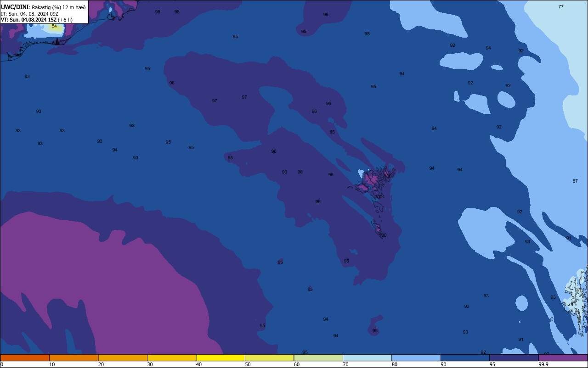Click the "UWC/DINI" title text
The width and height of the screenshot is (588, 368).
(15, 7)
